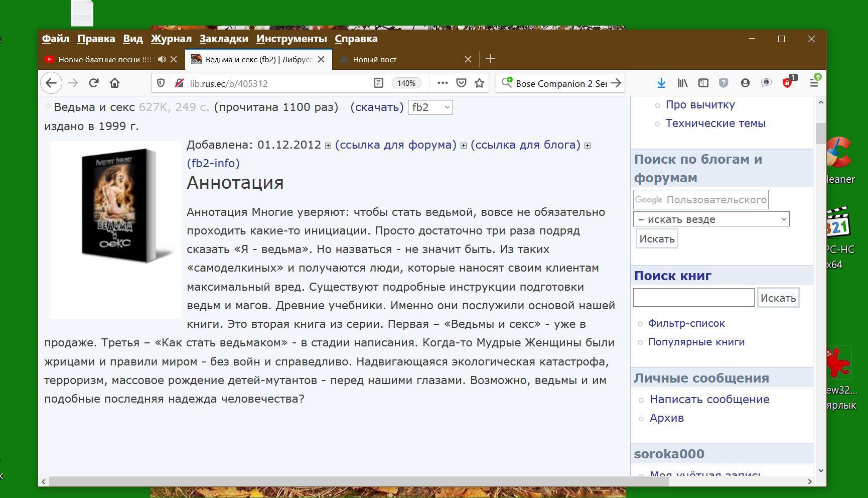This screenshot has width=868, height=498.
Task: Toggle the sidebar view icon
Action: coord(703,83)
